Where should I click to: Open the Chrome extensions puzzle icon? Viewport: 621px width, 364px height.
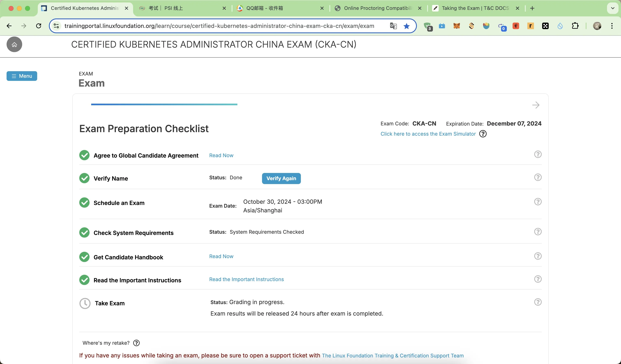coord(575,26)
